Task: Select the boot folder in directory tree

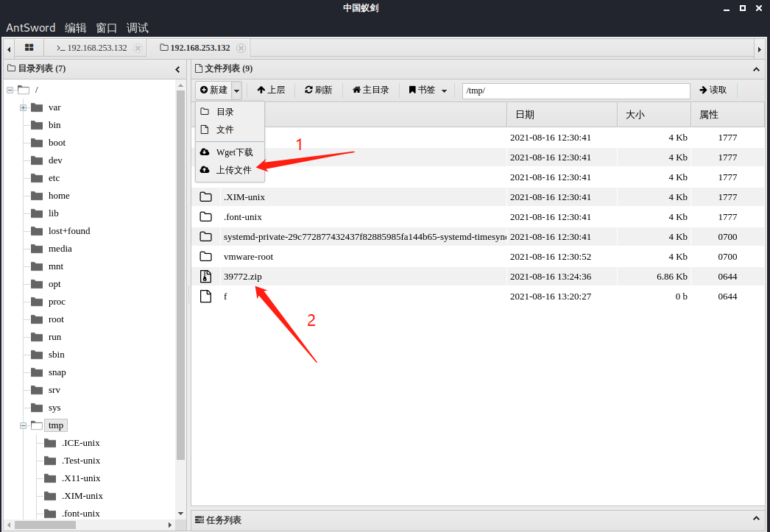Action: (57, 143)
